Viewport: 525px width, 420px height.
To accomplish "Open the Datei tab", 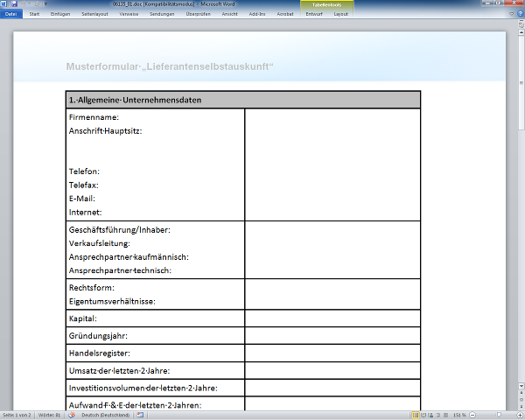I will [11, 15].
